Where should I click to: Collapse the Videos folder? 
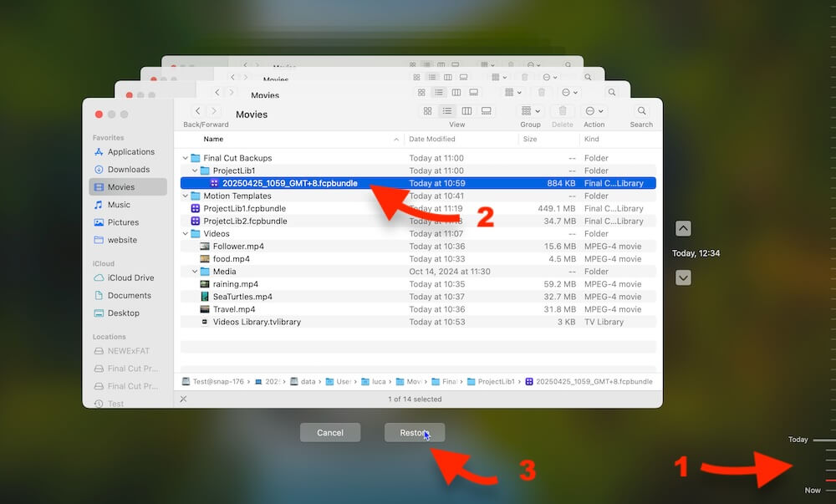185,233
